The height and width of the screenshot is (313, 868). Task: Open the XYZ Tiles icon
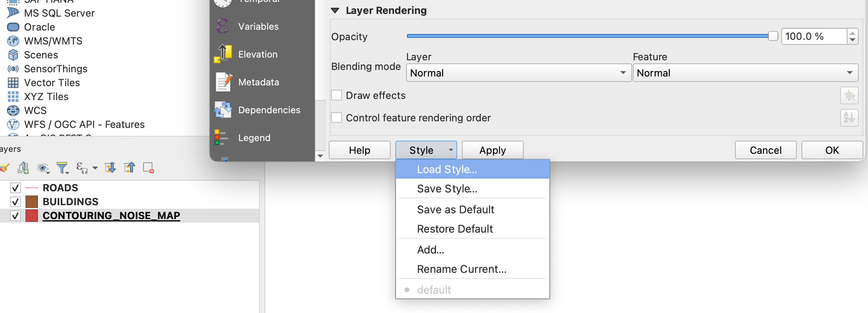pos(13,97)
